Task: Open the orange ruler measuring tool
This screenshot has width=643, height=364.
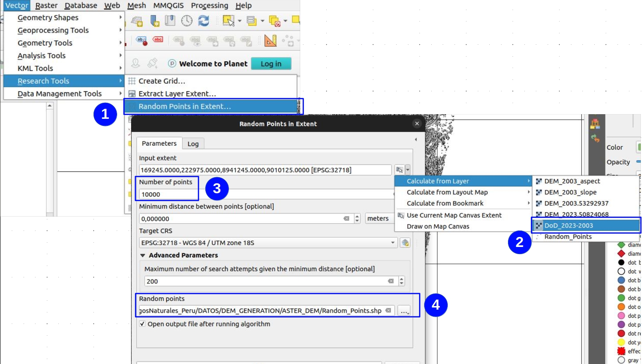Action: pyautogui.click(x=270, y=41)
